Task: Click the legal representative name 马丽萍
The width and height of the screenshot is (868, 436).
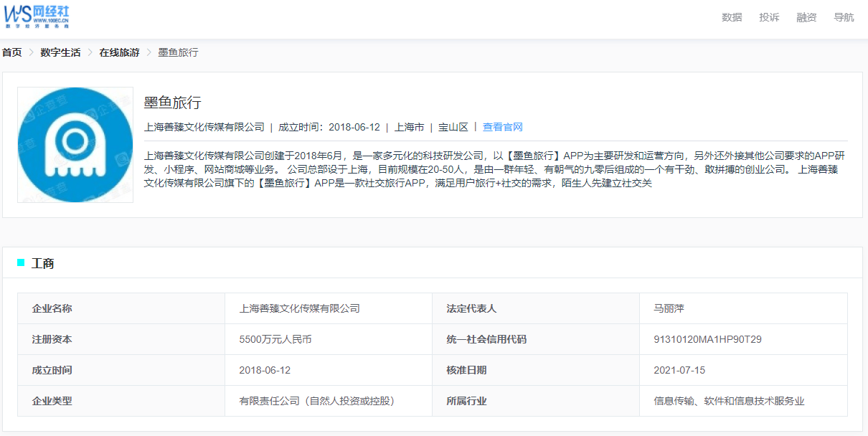Action: (669, 308)
